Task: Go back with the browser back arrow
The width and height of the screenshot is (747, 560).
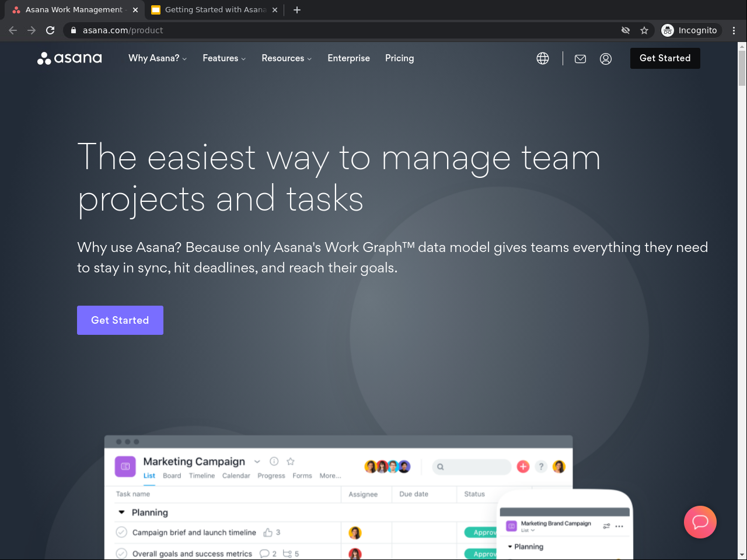Action: coord(13,30)
